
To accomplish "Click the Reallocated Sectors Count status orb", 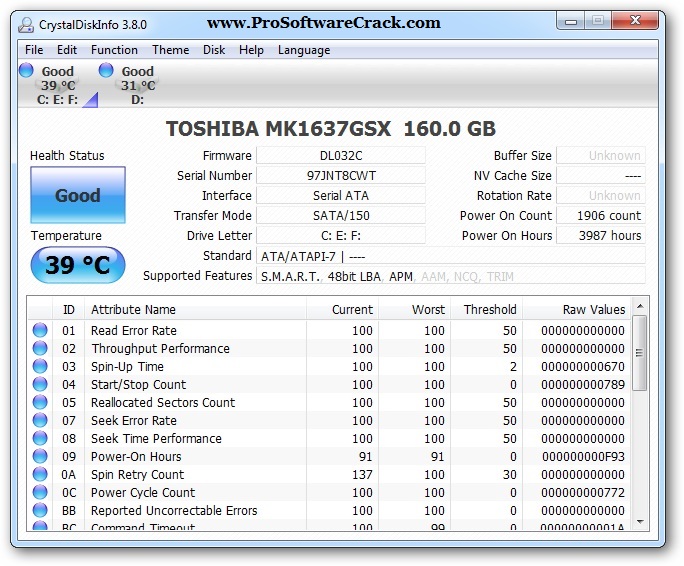I will [x=40, y=402].
